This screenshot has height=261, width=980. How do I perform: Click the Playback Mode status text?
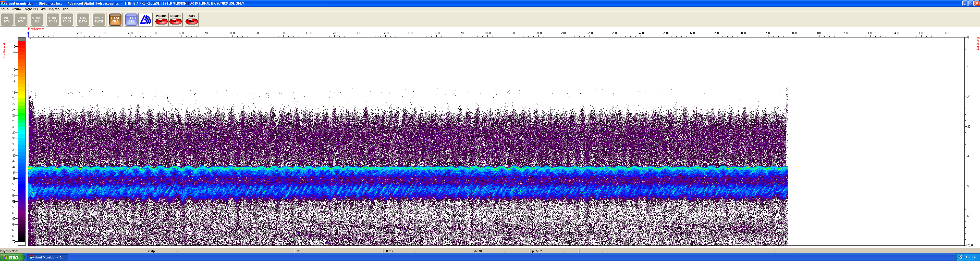coord(9,251)
